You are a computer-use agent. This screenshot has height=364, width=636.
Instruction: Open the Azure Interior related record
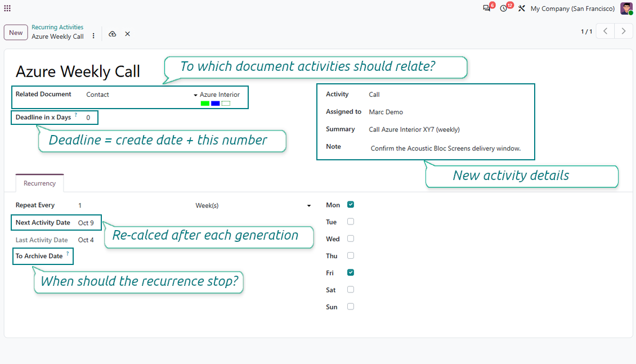tap(220, 95)
